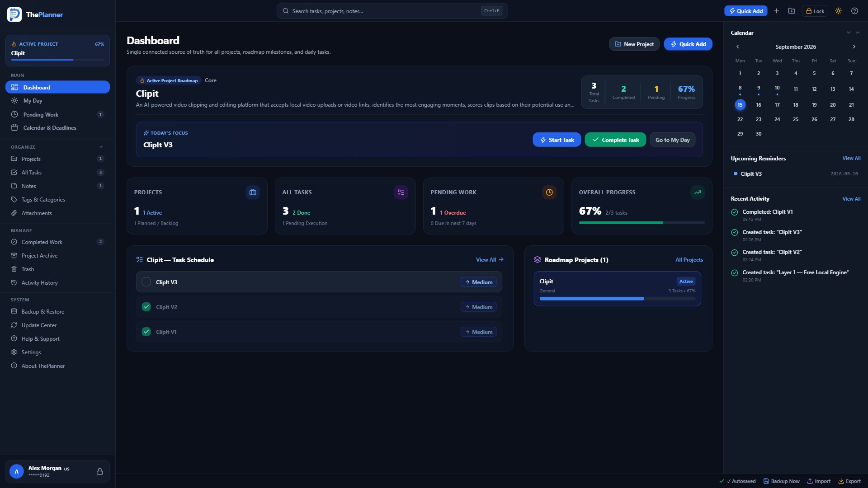Click Pending Work card clock icon
The image size is (868, 488).
tap(549, 192)
